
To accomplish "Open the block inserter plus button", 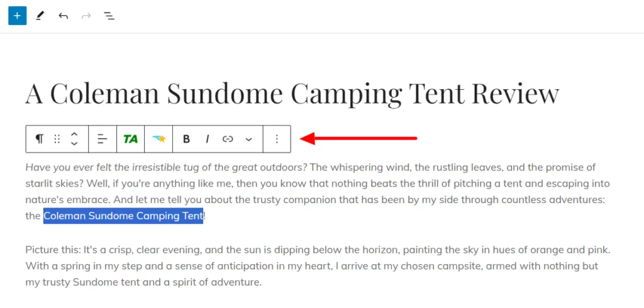I will click(17, 16).
